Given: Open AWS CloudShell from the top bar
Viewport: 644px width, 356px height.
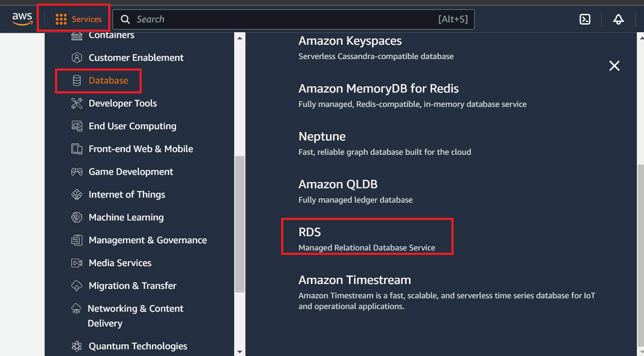Looking at the screenshot, I should 585,19.
